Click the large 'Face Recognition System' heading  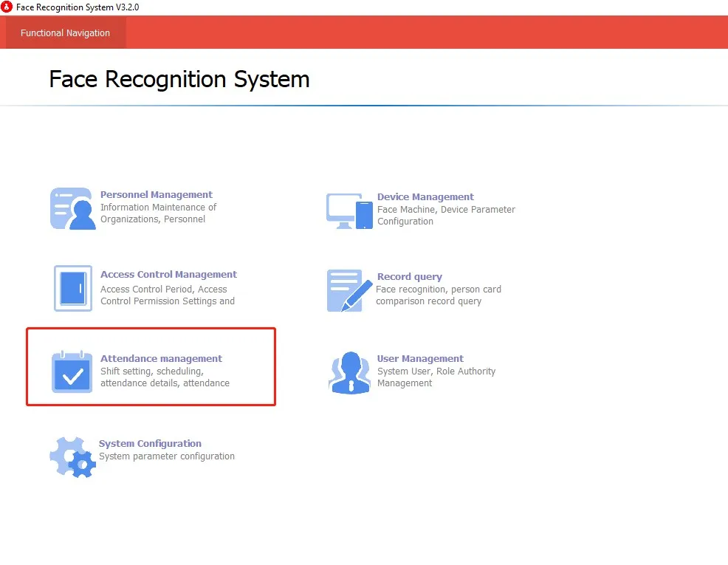click(x=179, y=79)
